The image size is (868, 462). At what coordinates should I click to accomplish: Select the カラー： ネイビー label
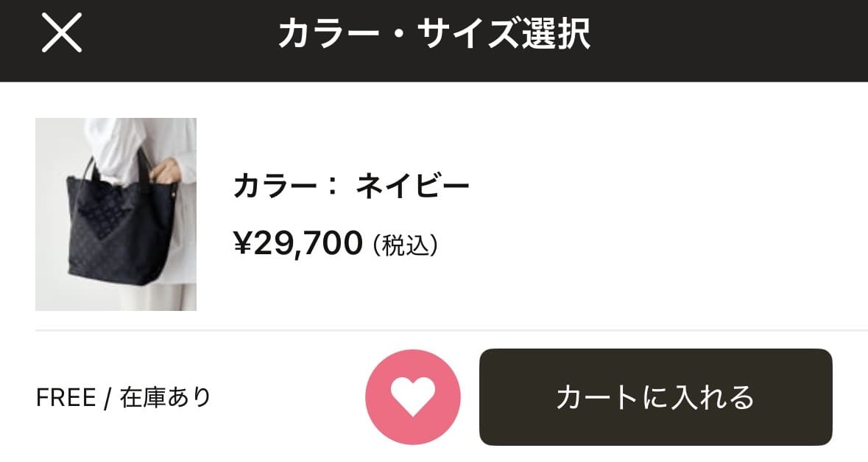coord(350,186)
